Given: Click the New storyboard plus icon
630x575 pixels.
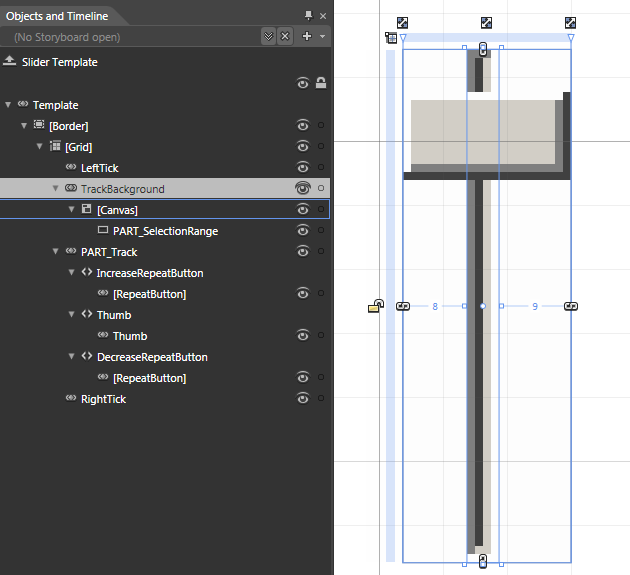Looking at the screenshot, I should pos(307,36).
